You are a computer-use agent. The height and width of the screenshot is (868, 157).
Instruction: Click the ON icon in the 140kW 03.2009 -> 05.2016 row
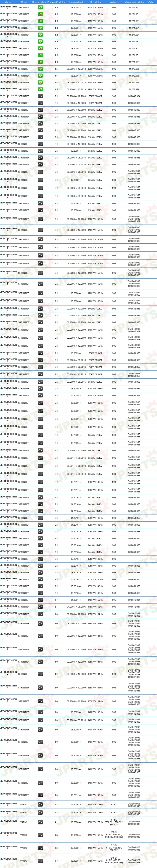(40, 720)
